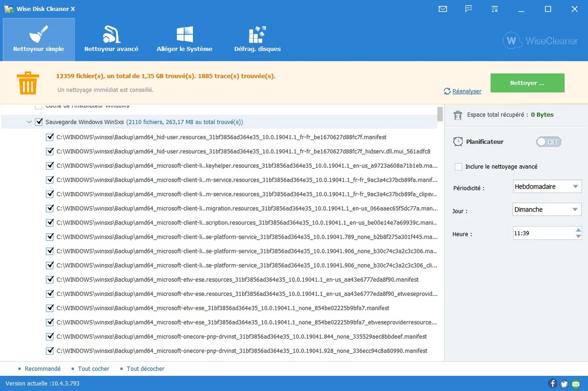Viewport: 588px width, 391px height.
Task: Select m-service.resources 9ac3a4c37bcb89fa.manif row
Action: click(247, 180)
